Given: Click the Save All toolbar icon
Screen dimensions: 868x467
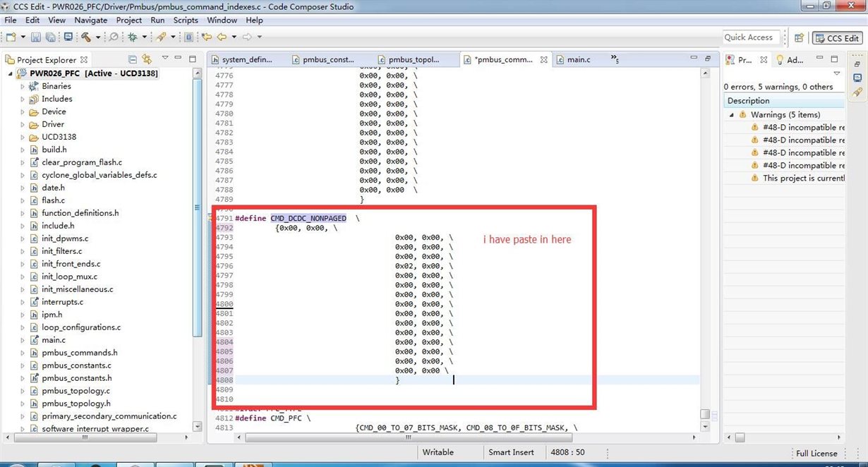Looking at the screenshot, I should tap(51, 37).
